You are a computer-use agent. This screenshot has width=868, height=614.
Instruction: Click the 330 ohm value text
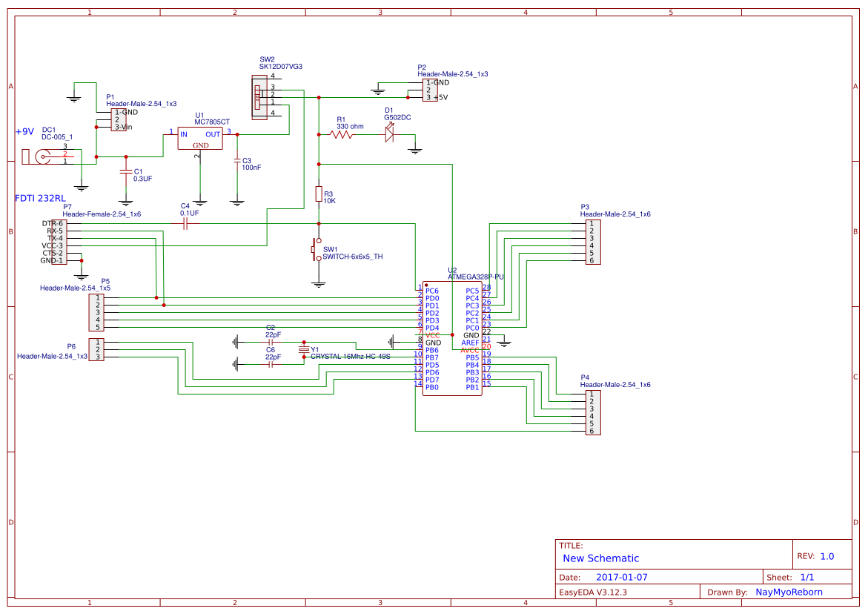pyautogui.click(x=351, y=126)
